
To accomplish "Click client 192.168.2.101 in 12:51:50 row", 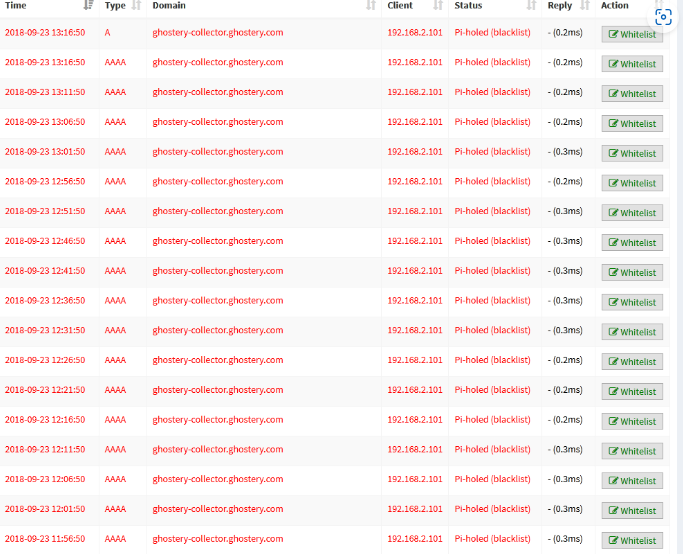I will [415, 211].
